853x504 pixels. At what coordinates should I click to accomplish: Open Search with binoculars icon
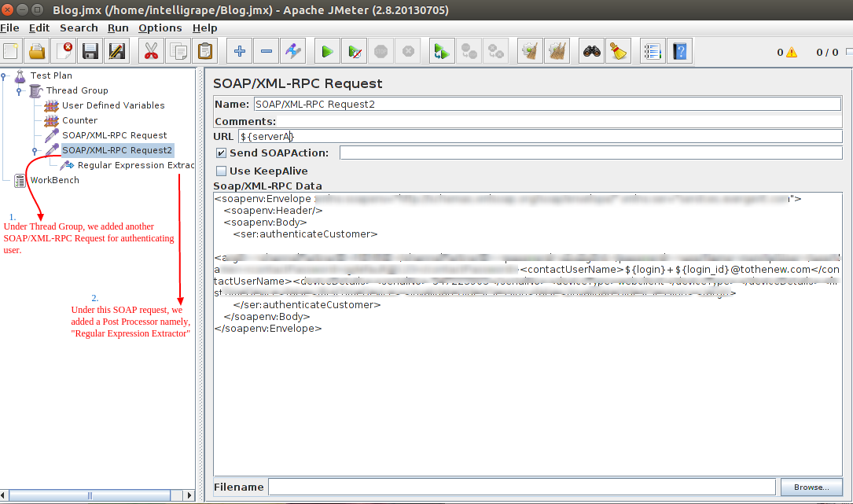(x=591, y=52)
